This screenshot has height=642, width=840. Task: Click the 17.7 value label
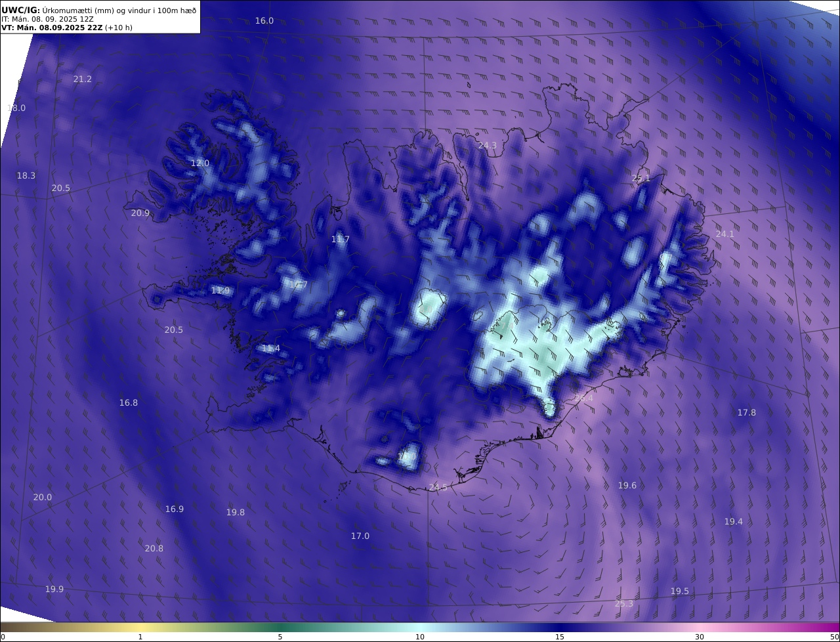pos(299,285)
